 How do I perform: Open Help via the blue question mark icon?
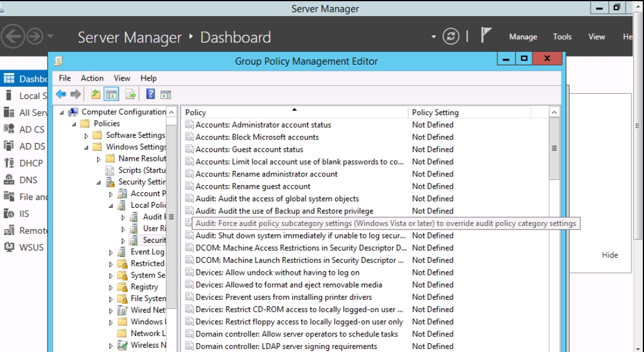click(x=150, y=94)
